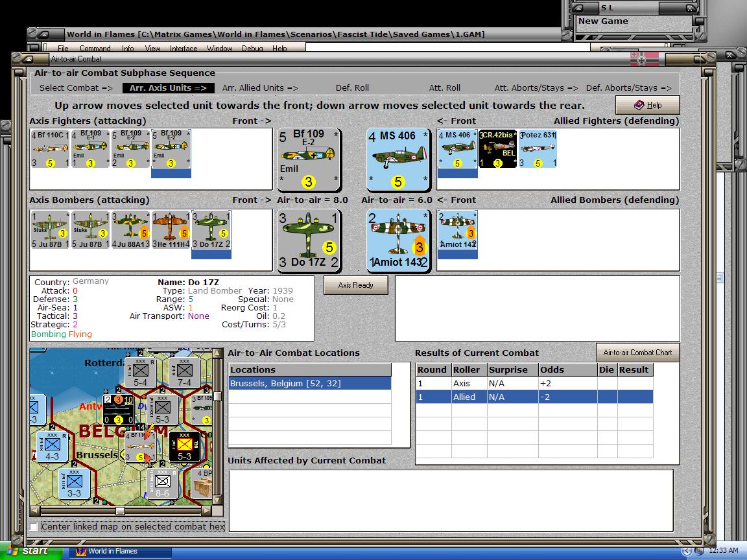Click the mini-map horizontal scrollbar thumb
Image resolution: width=747 pixels, height=560 pixels.
(121, 511)
